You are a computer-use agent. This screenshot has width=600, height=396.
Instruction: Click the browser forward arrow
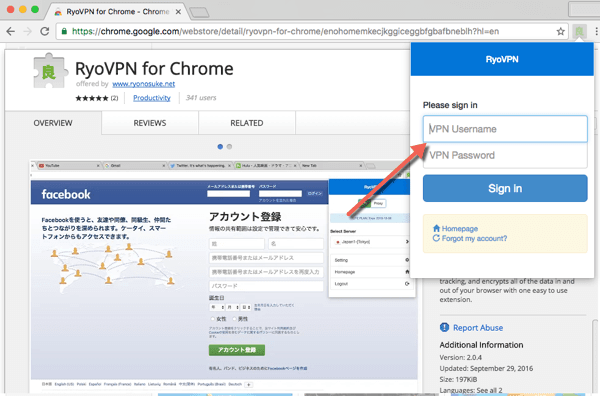click(x=28, y=31)
